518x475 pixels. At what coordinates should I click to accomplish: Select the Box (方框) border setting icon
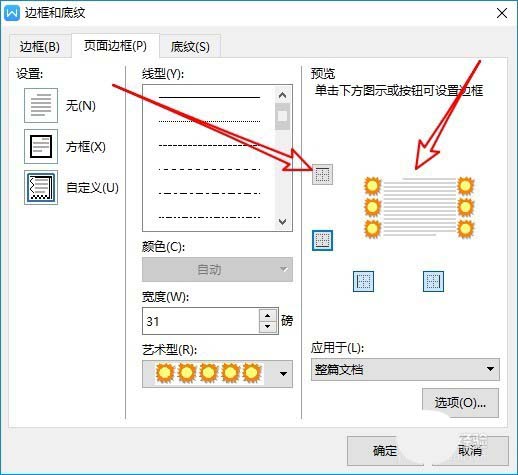tap(41, 146)
